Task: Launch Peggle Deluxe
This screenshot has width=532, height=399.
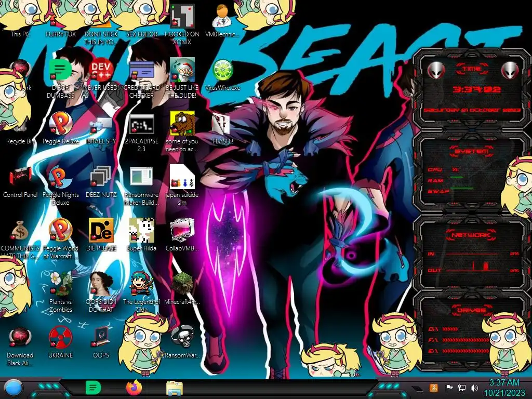Action: pos(60,128)
